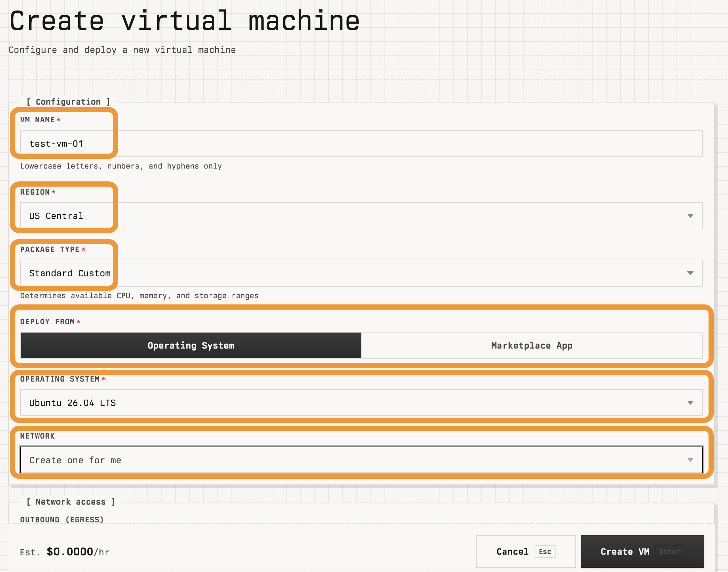728x572 pixels.
Task: Click the Create VM button
Action: click(642, 551)
